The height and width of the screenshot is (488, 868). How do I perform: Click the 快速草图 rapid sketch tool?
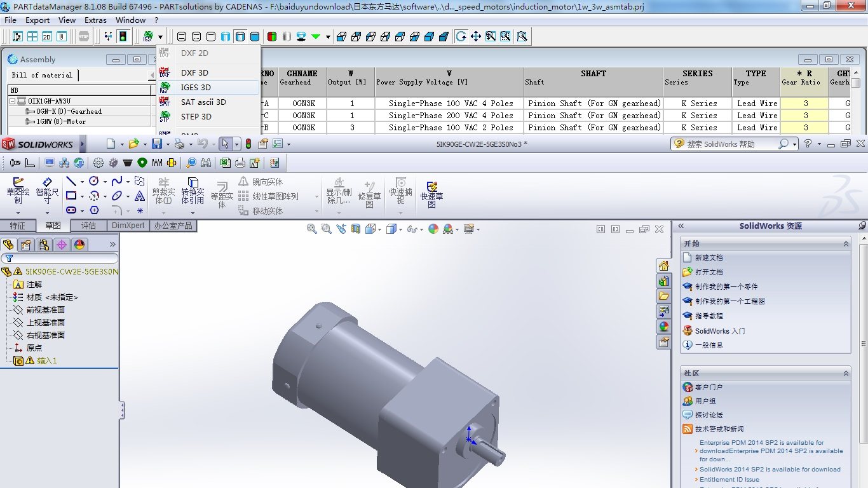[431, 194]
